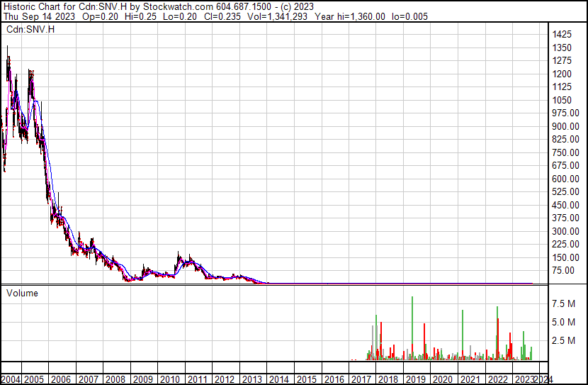Viewport: 588px width, 385px height.
Task: Click the tall green volume bar in 2021
Action: (x=462, y=333)
